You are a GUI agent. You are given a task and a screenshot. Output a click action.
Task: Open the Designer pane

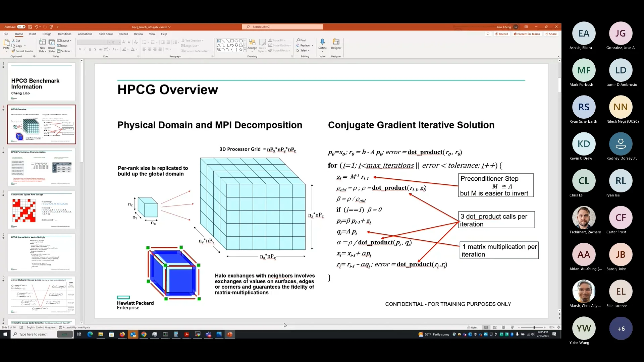tap(336, 44)
